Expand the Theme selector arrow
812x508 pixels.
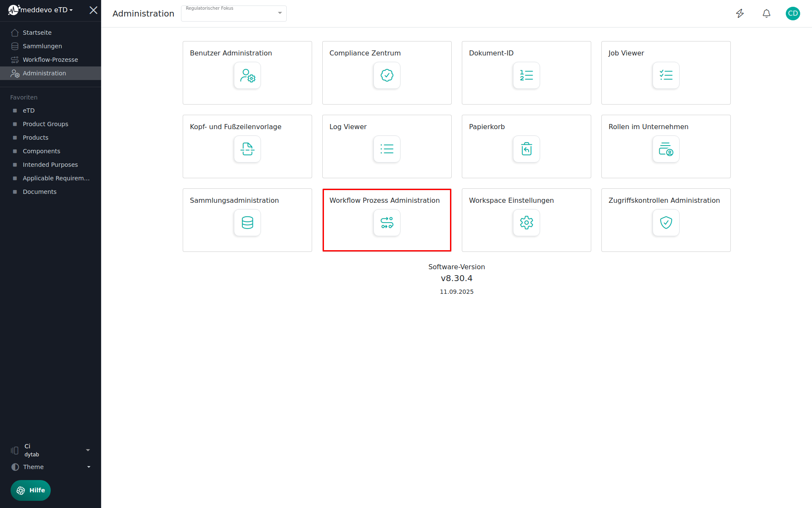pyautogui.click(x=88, y=467)
